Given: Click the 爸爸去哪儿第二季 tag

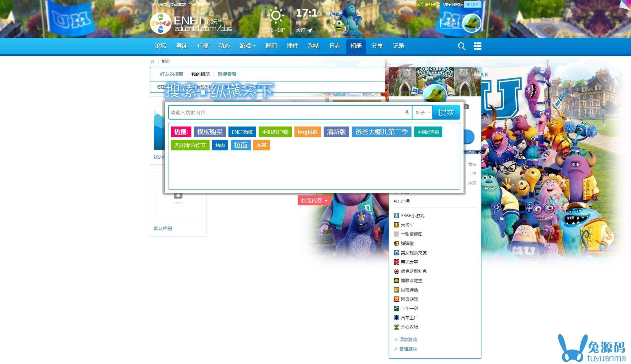Looking at the screenshot, I should [382, 132].
